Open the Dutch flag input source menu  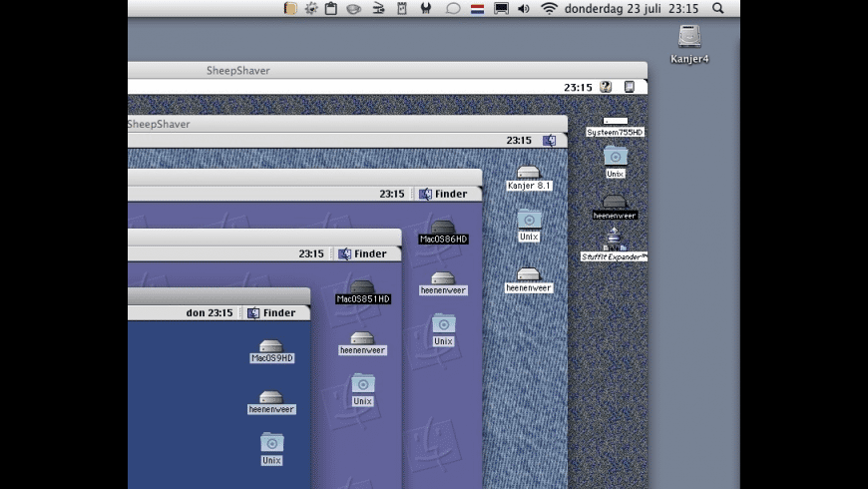[477, 8]
